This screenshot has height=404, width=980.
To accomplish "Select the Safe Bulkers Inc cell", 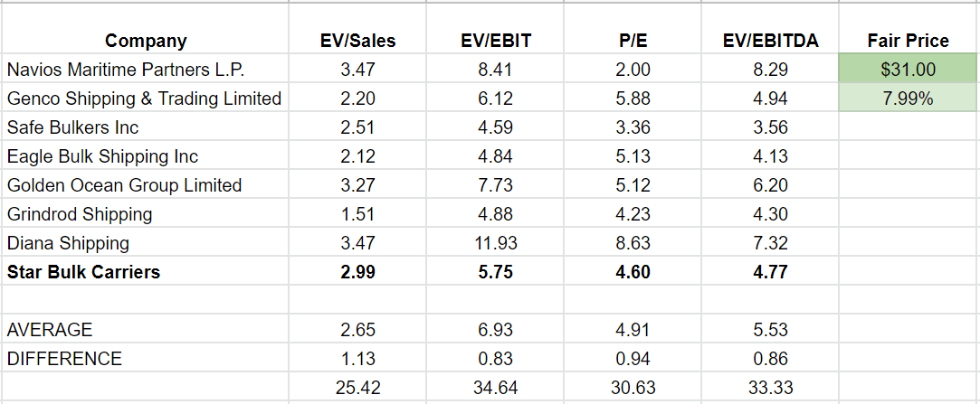I will 73,127.
